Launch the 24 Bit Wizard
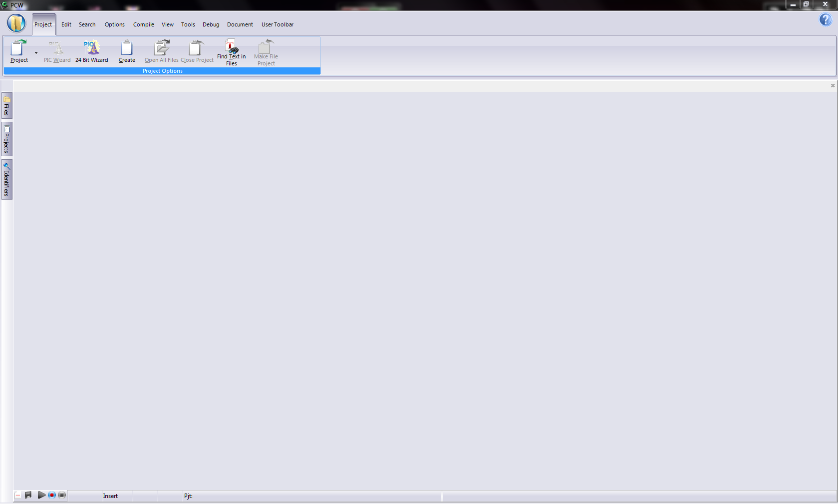The image size is (838, 504). (x=92, y=51)
